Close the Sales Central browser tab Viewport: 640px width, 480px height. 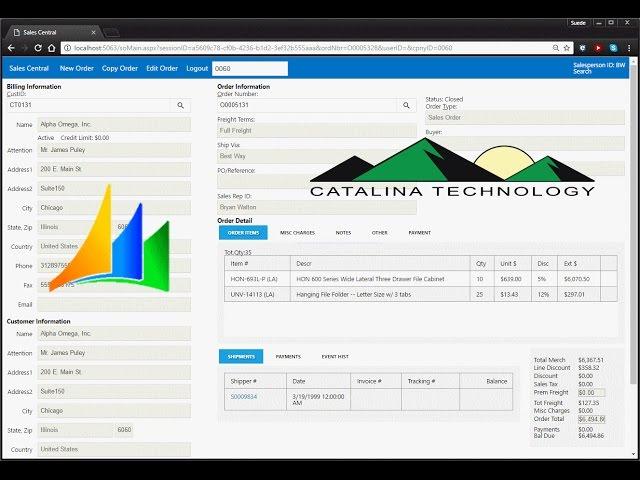(x=93, y=32)
